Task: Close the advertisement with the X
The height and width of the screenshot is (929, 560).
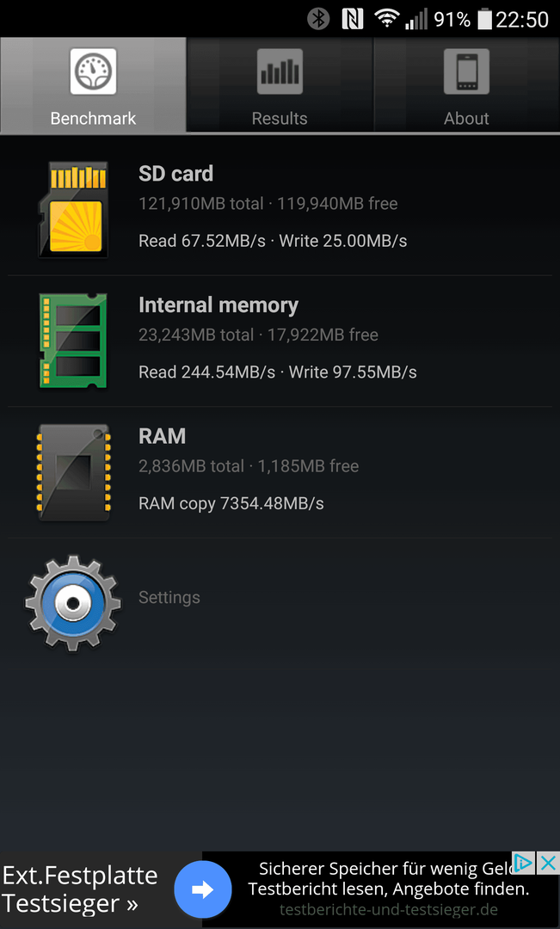Action: [x=548, y=864]
